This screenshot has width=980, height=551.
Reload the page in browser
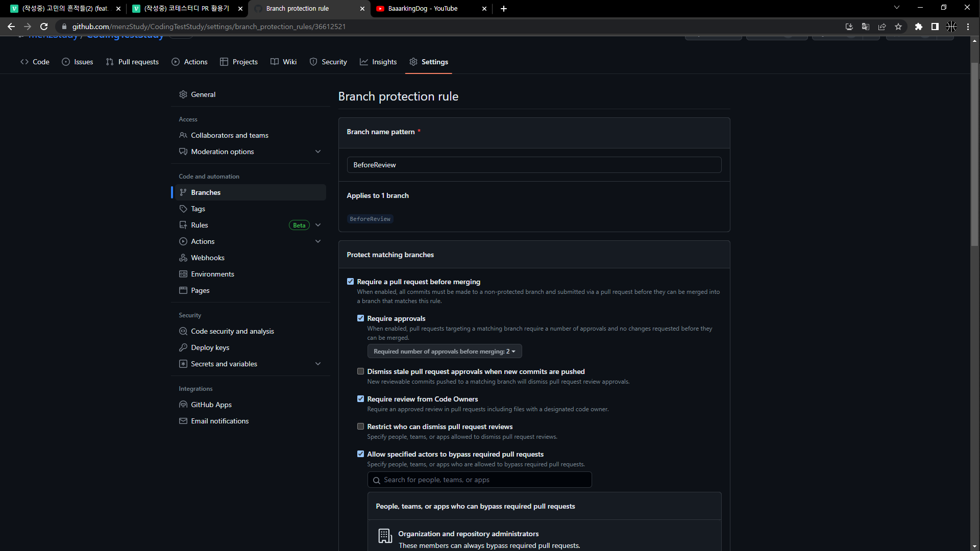point(44,27)
